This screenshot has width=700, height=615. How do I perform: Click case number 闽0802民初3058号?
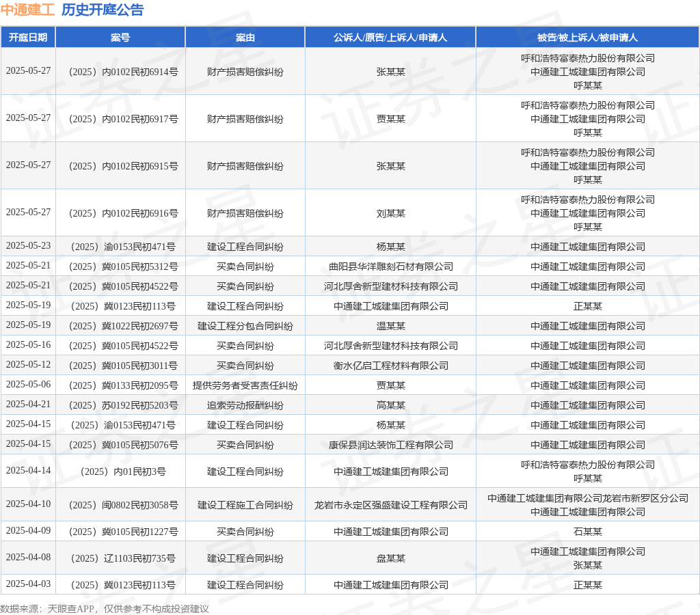(x=123, y=505)
